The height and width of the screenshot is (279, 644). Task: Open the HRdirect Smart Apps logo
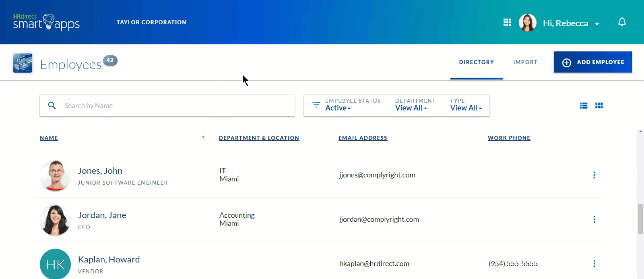(46, 22)
